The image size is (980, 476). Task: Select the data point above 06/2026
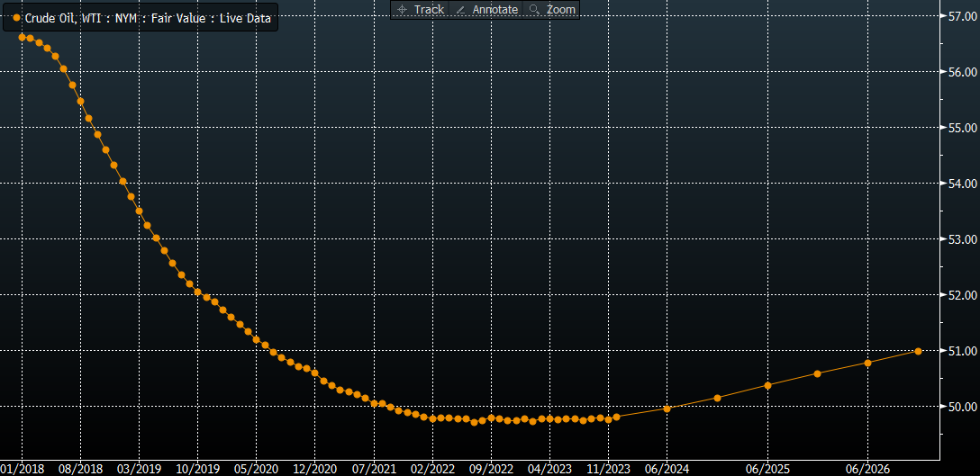(867, 363)
